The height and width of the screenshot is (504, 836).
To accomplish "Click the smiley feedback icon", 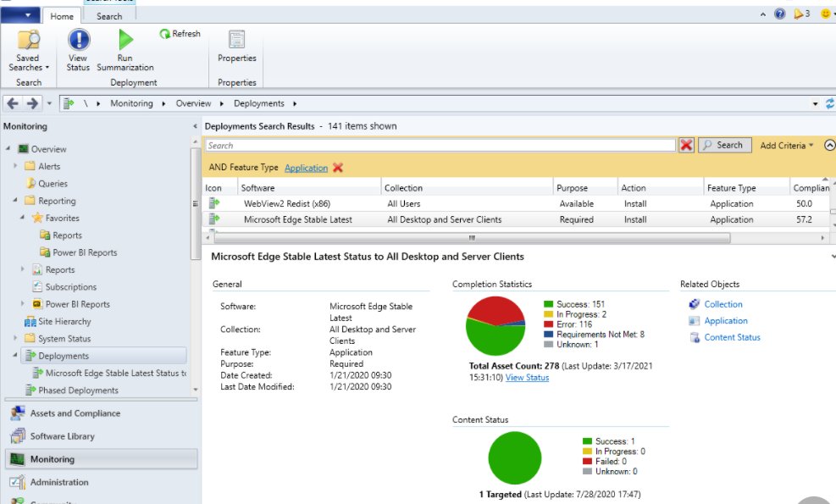I will (x=826, y=14).
